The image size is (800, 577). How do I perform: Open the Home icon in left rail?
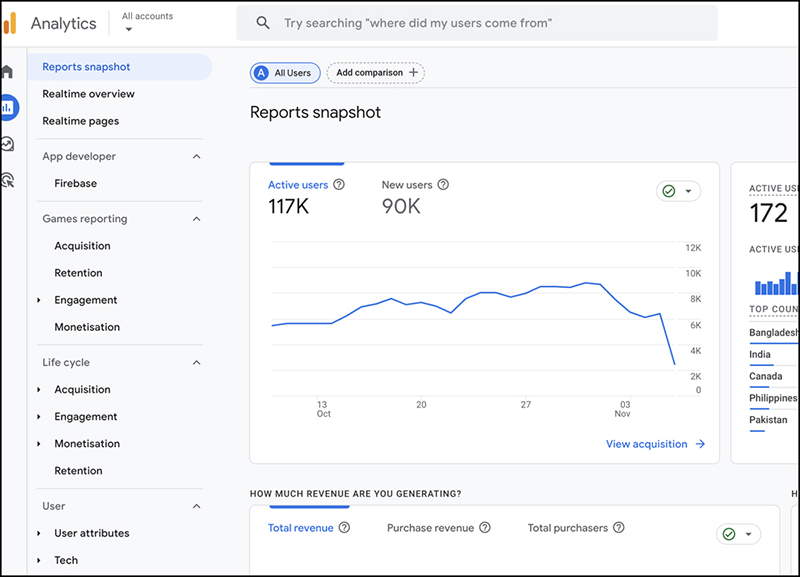[8, 72]
